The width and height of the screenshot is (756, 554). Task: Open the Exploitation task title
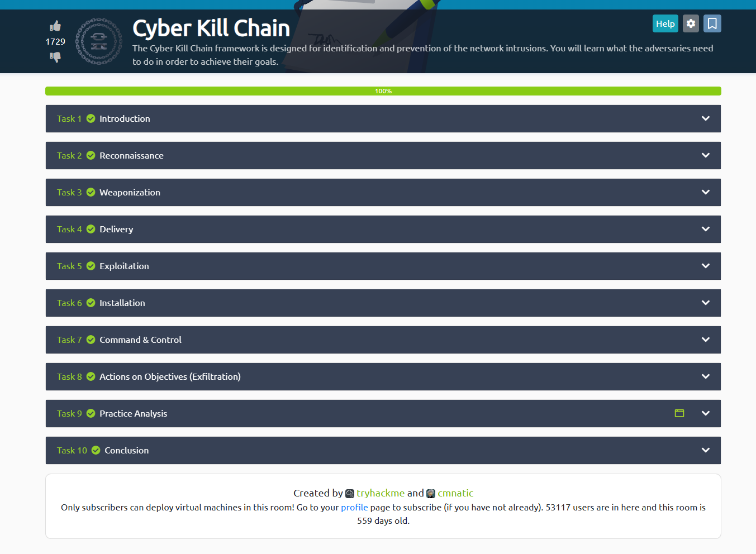[124, 266]
